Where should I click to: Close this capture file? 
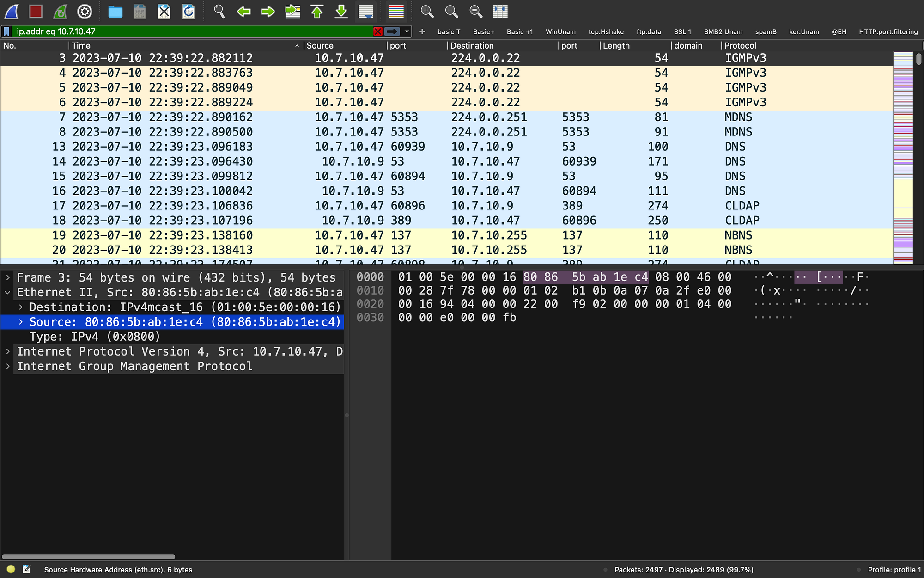pyautogui.click(x=164, y=12)
